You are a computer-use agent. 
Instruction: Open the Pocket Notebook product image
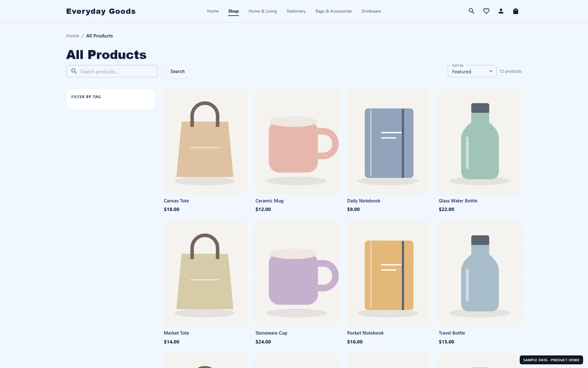(388, 274)
